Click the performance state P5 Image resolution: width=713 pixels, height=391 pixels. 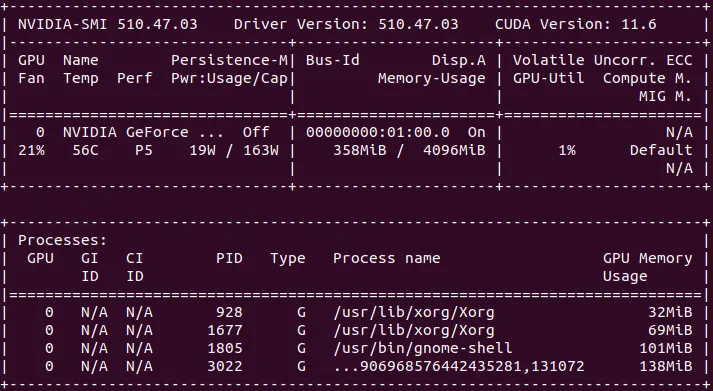[x=144, y=150]
